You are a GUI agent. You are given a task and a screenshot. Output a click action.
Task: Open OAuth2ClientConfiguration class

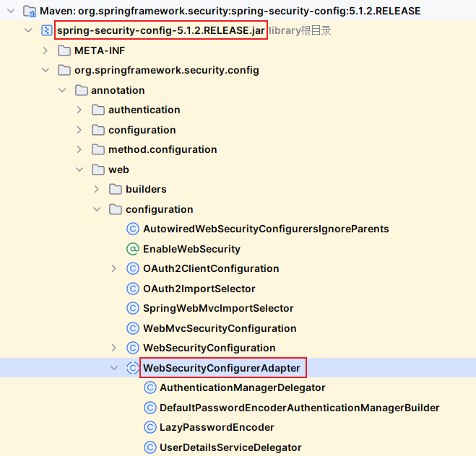[211, 268]
